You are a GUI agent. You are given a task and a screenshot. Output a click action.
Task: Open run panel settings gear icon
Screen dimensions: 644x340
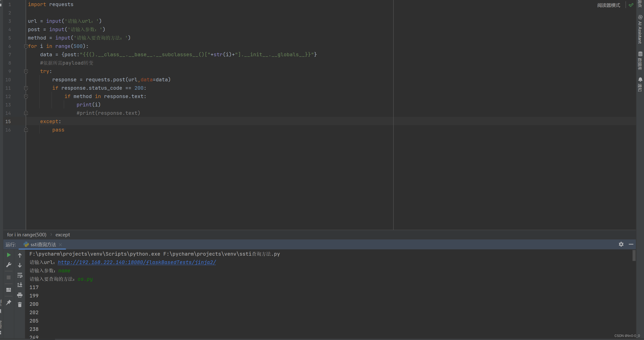pos(621,244)
